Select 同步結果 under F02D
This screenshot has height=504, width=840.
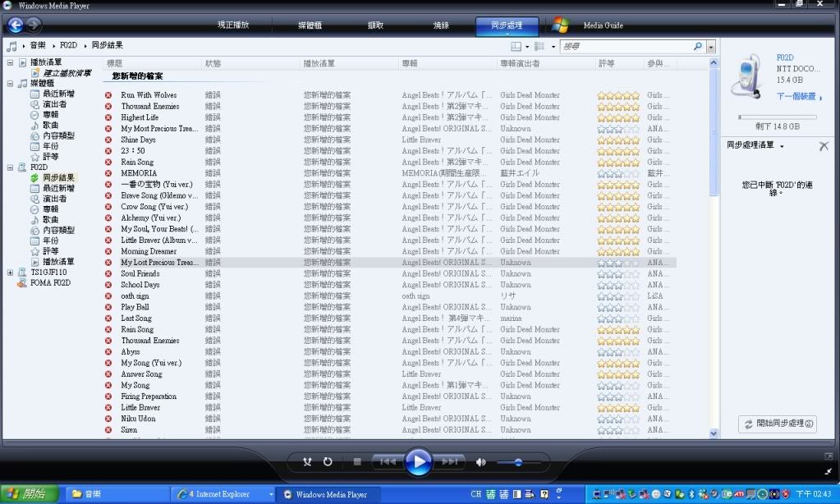(58, 178)
